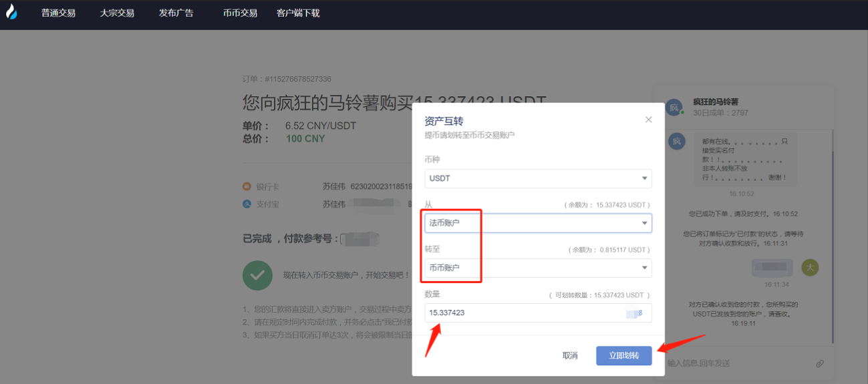Viewport: 868px width, 384px height.
Task: Open 普通交易 in the top navigation
Action: (58, 13)
